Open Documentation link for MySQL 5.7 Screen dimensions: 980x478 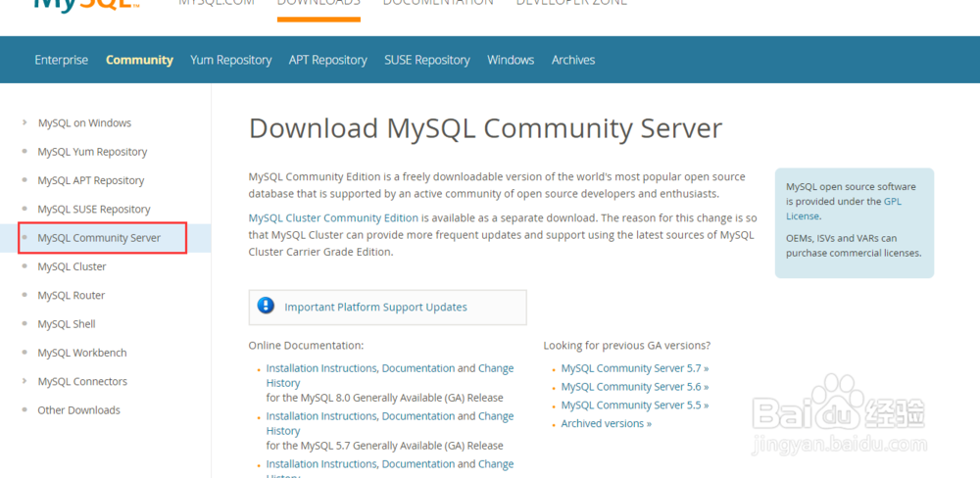418,416
